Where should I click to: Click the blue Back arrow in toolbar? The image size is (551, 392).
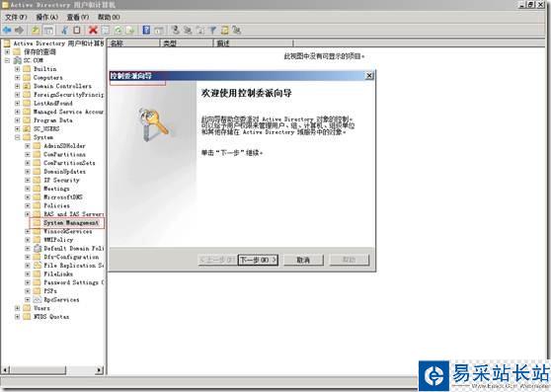(7, 31)
